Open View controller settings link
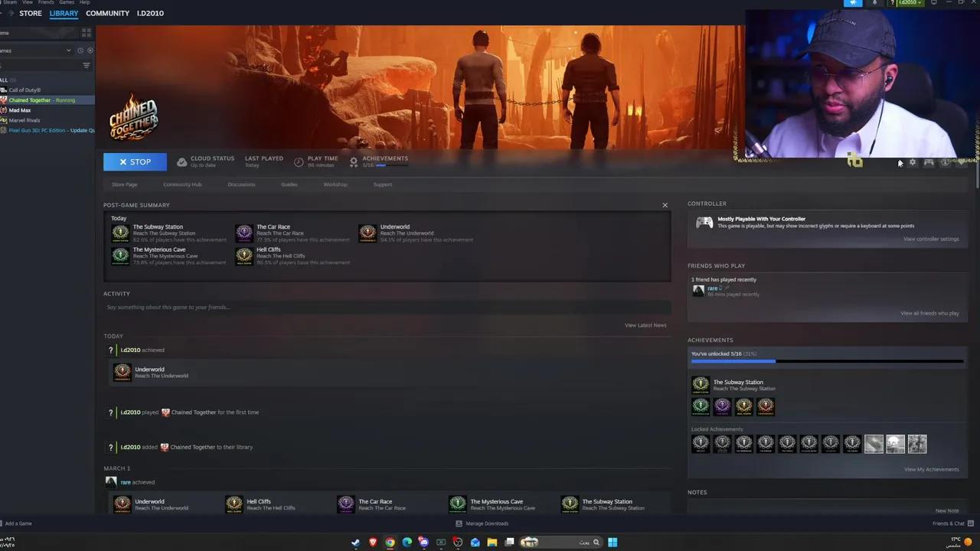Screen dimensions: 980x551 tap(931, 239)
